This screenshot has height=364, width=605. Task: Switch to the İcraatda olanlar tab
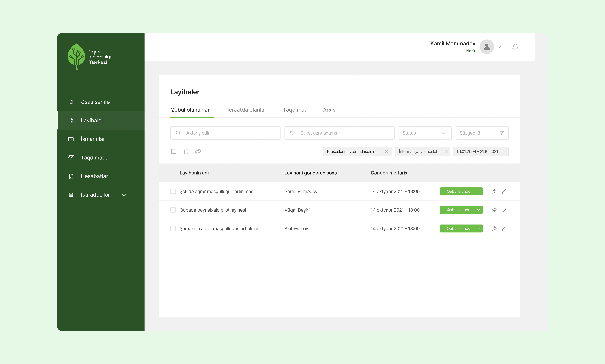tap(246, 110)
